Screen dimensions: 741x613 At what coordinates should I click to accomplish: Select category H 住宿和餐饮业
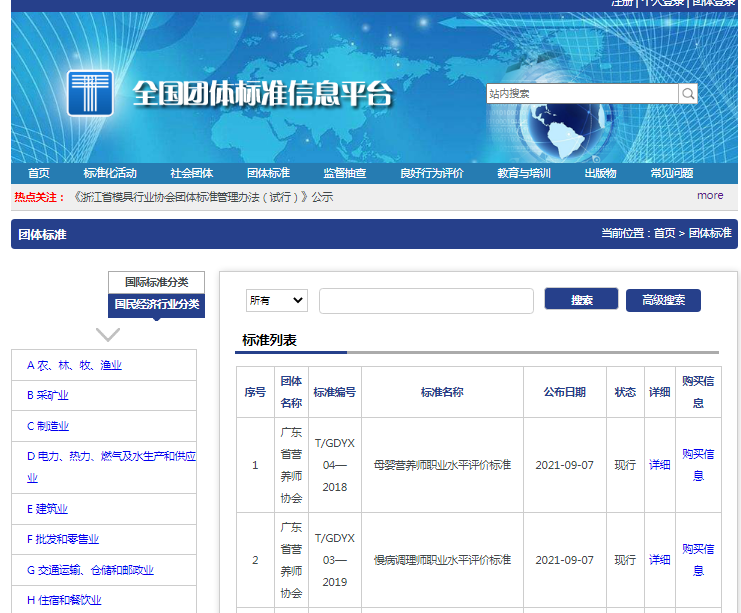point(64,600)
